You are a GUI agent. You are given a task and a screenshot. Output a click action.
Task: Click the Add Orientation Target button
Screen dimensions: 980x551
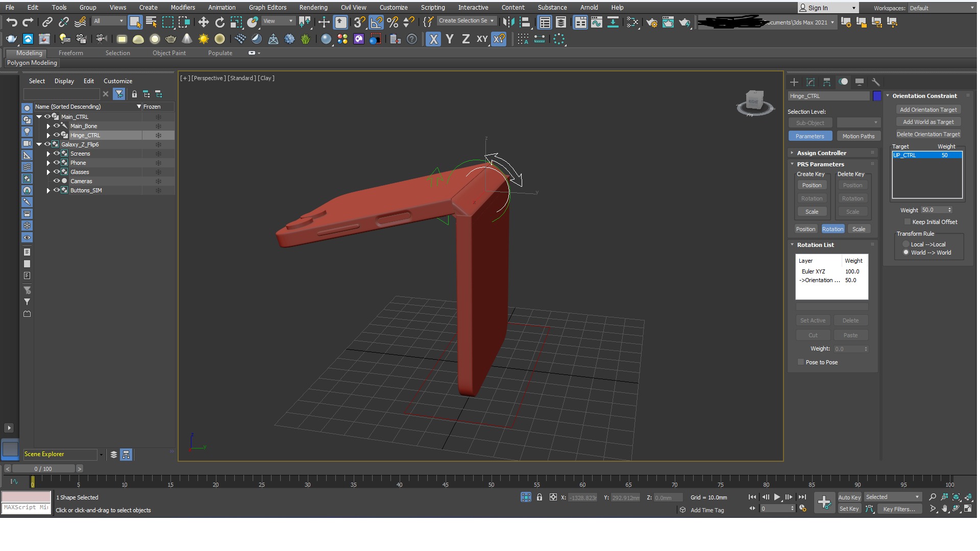pyautogui.click(x=928, y=110)
